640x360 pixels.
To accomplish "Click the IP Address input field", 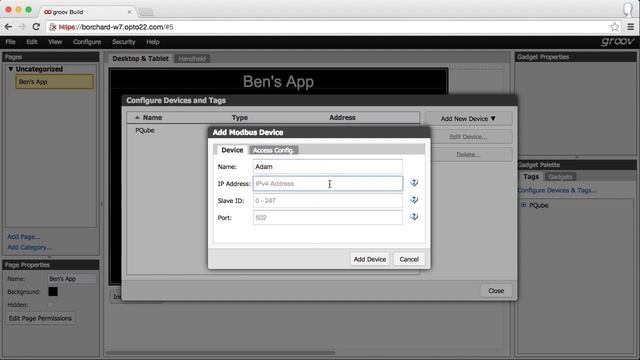I will click(327, 184).
